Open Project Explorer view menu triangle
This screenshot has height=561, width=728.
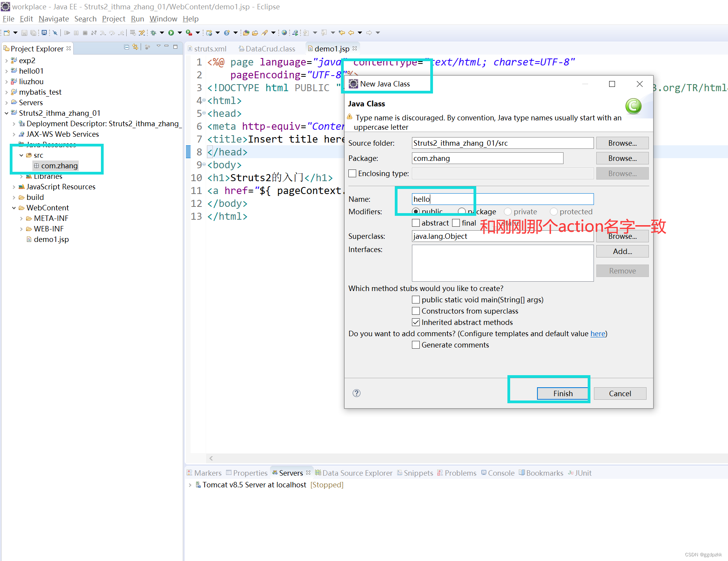pyautogui.click(x=158, y=47)
